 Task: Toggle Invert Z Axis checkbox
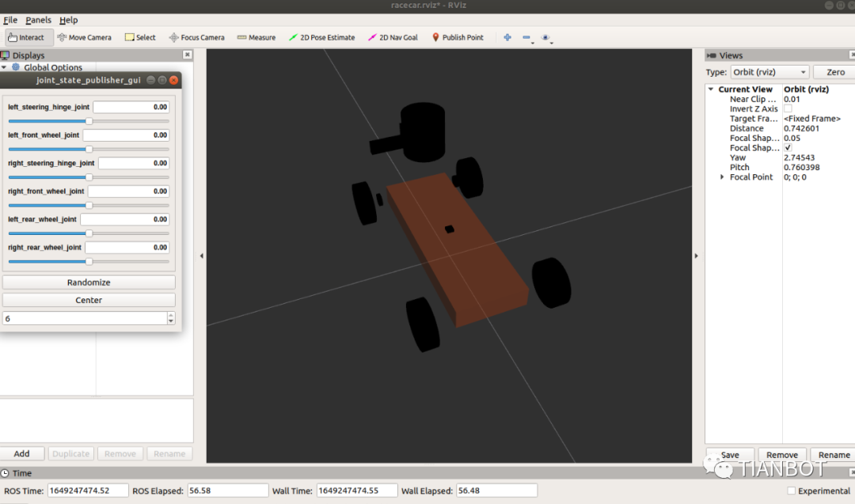(x=788, y=109)
